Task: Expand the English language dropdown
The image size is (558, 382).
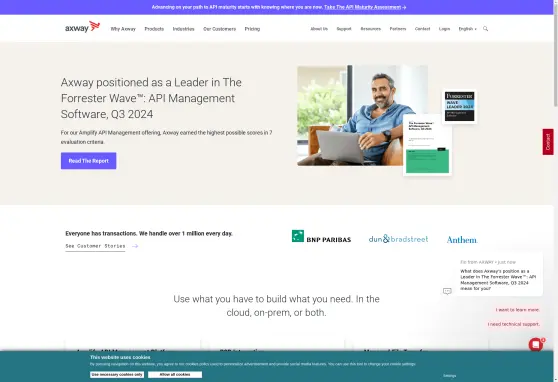Action: tap(467, 29)
